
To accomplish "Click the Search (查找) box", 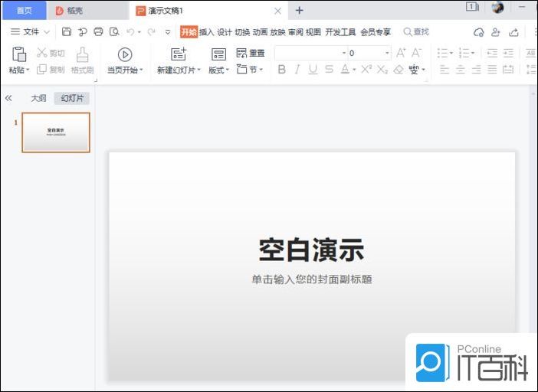I will [416, 32].
